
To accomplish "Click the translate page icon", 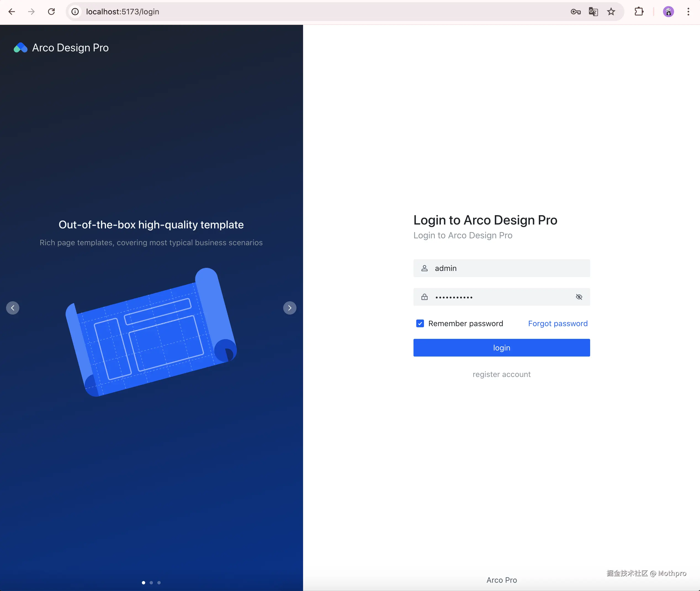I will (593, 12).
